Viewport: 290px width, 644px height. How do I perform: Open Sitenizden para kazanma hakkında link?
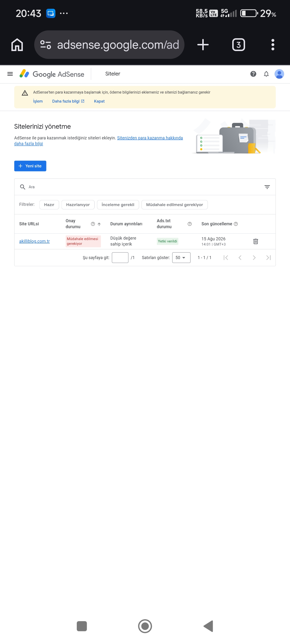click(150, 138)
